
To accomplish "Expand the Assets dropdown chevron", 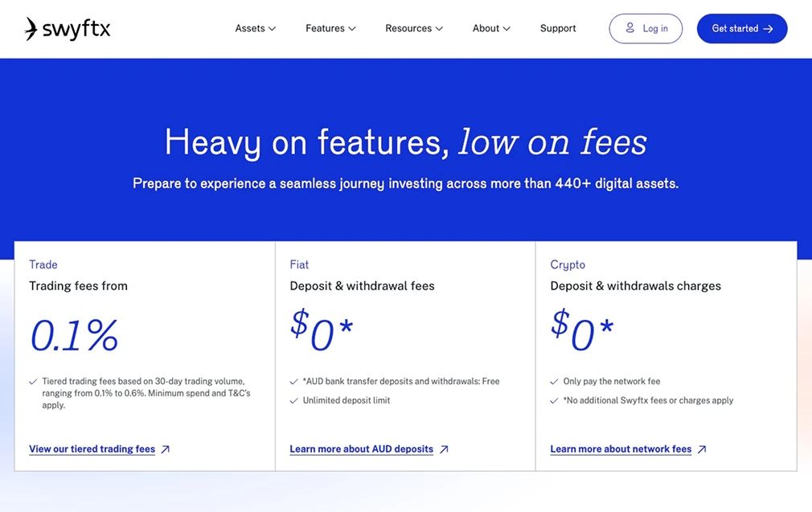I will (272, 29).
